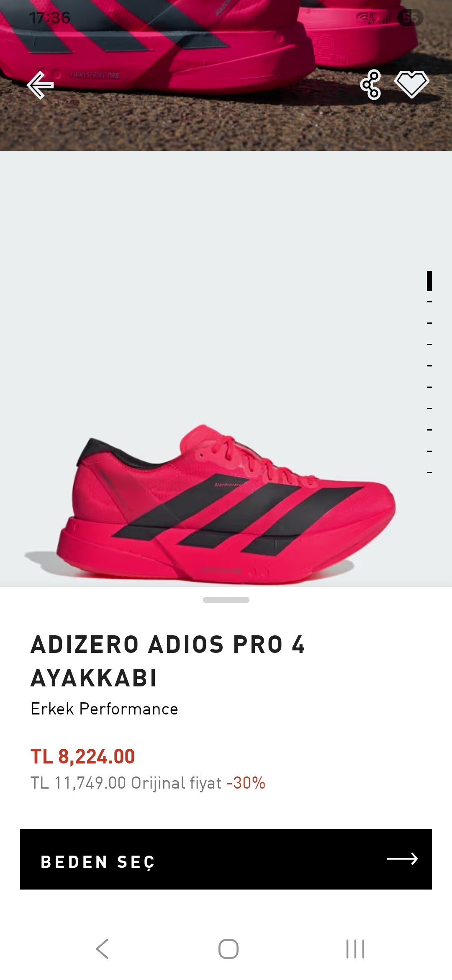Open Android recent apps button
The width and height of the screenshot is (452, 980).
click(355, 949)
